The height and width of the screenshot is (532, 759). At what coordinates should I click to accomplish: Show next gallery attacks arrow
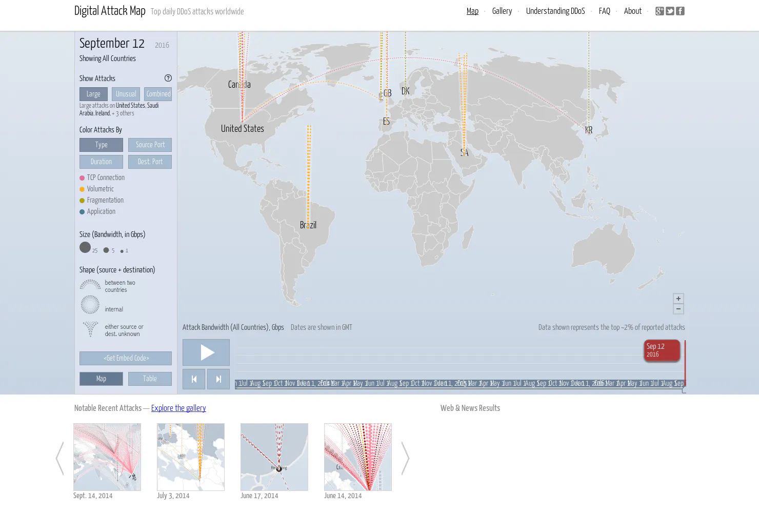(x=405, y=458)
